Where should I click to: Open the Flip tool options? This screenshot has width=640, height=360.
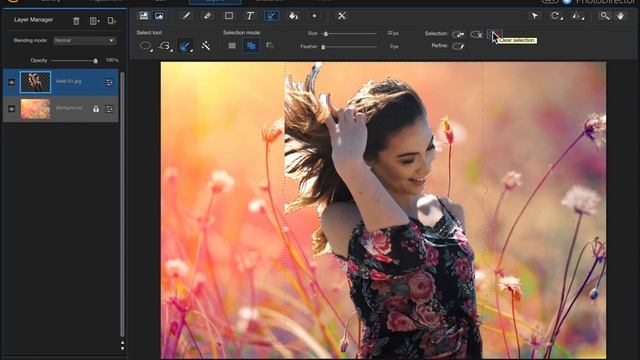[577, 16]
